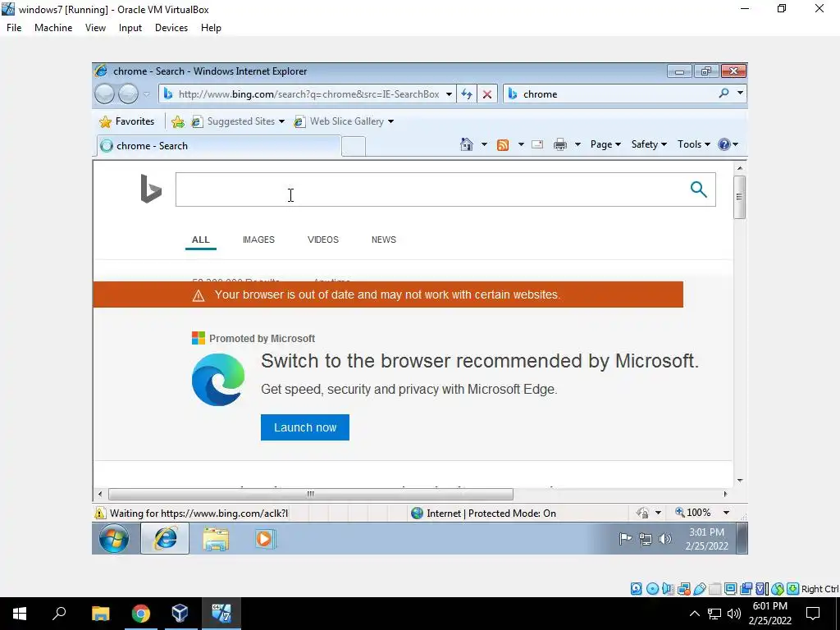Click the USB devices icon in VirtualBox status bar
Screen dimensions: 840x630
[x=700, y=589]
